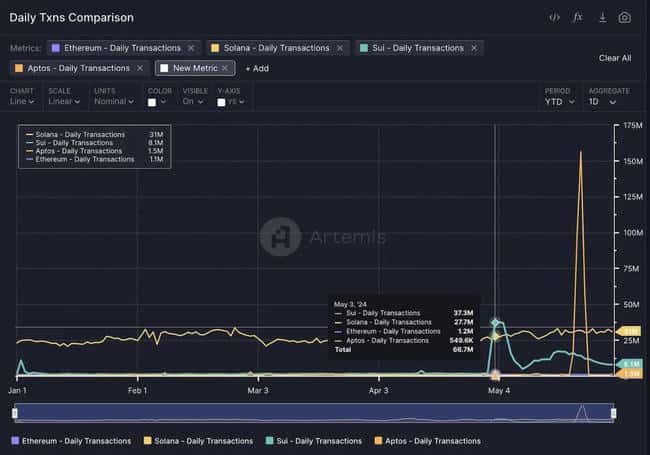The width and height of the screenshot is (650, 455).
Task: Click the + Add metric button
Action: 257,68
